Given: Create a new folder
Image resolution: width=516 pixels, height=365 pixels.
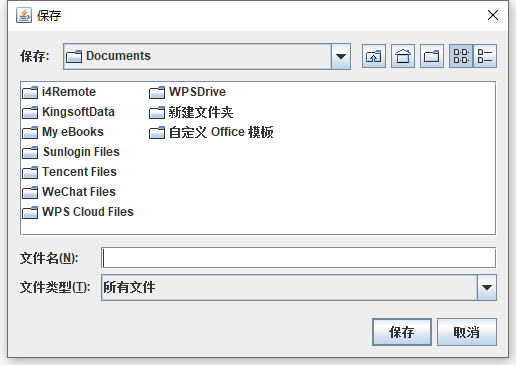Looking at the screenshot, I should click(432, 56).
